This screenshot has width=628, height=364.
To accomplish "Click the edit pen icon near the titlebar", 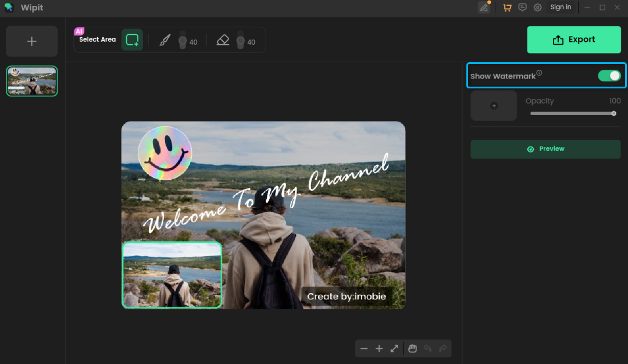I will (x=484, y=7).
